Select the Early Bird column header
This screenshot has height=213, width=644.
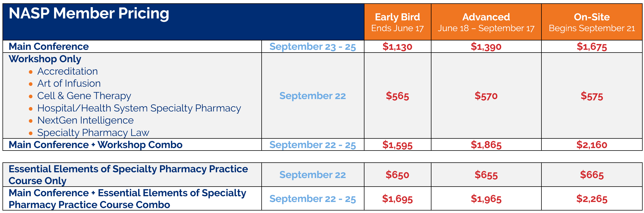tap(397, 22)
